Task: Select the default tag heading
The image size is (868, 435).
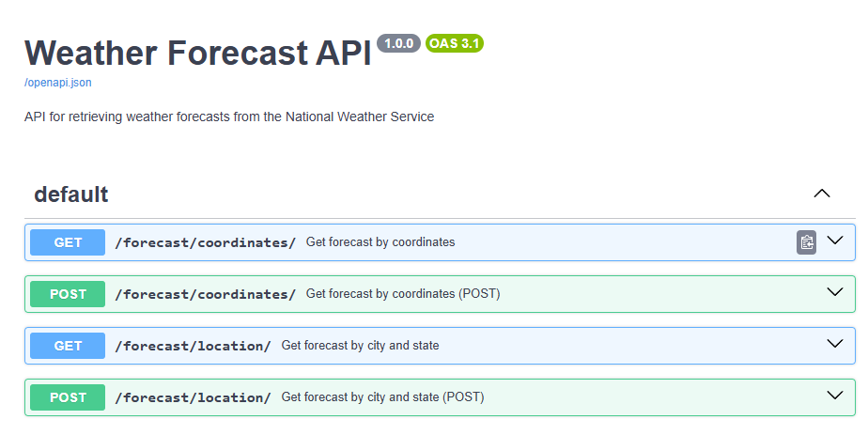Action: (x=70, y=194)
